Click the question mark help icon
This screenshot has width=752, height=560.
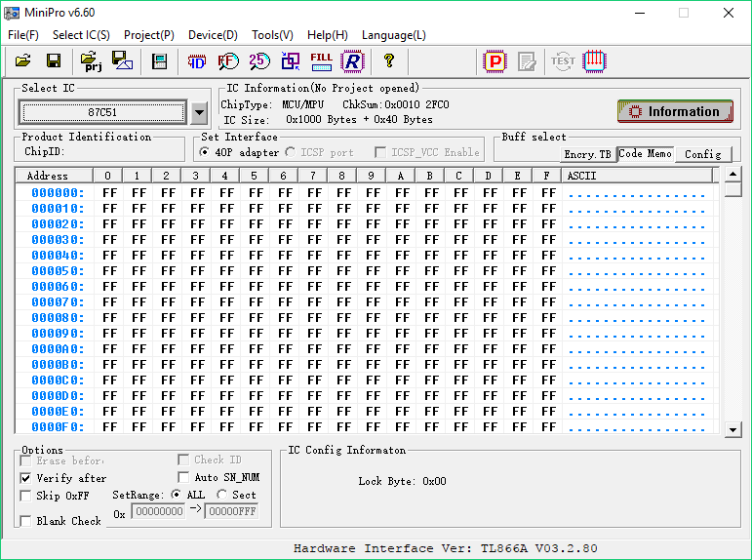coord(389,61)
